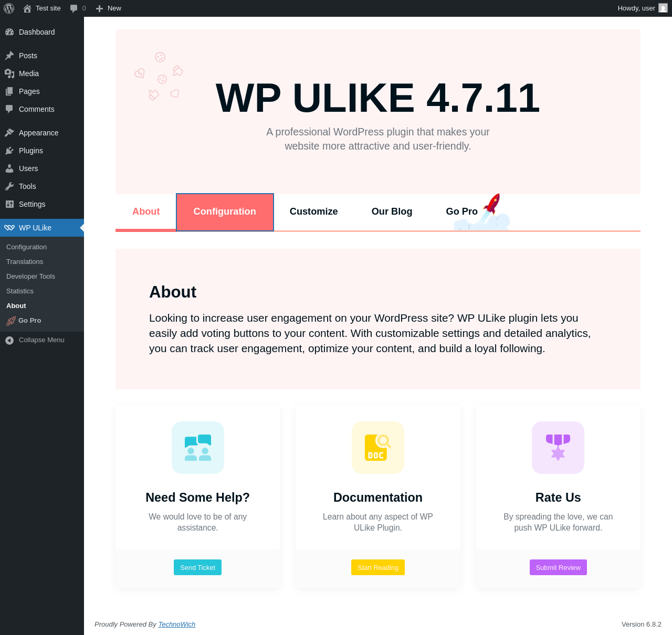The width and height of the screenshot is (672, 635).
Task: Click the Appearance paintbrush icon
Action: [9, 133]
